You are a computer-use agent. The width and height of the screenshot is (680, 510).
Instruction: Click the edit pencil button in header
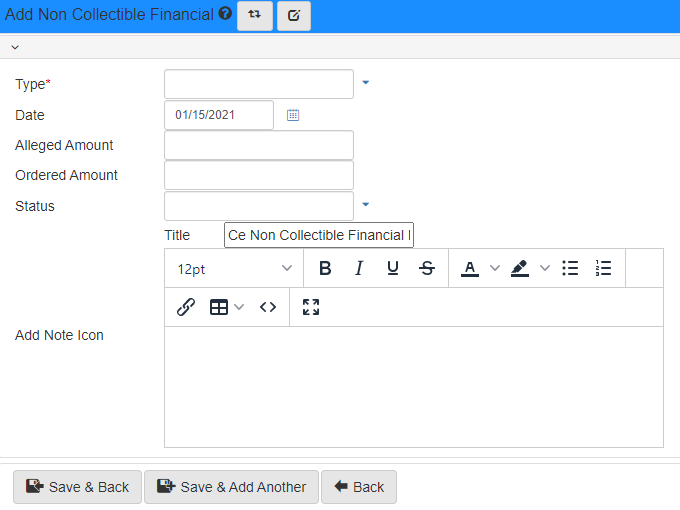[x=294, y=15]
